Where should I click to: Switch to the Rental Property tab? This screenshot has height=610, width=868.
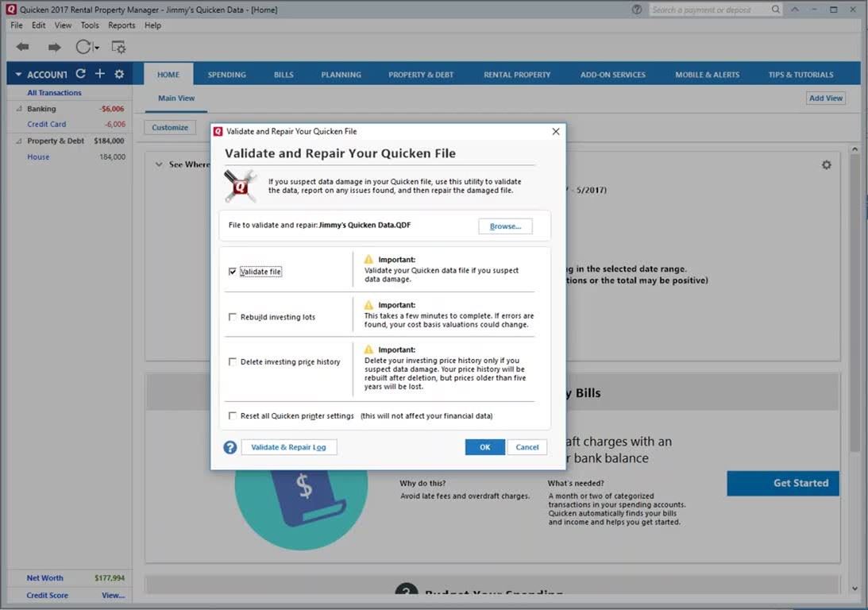pyautogui.click(x=517, y=75)
